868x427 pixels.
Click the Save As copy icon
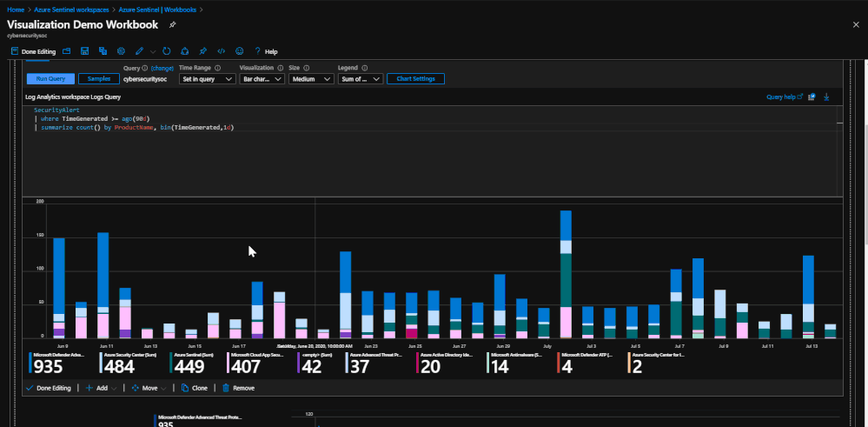pyautogui.click(x=103, y=51)
